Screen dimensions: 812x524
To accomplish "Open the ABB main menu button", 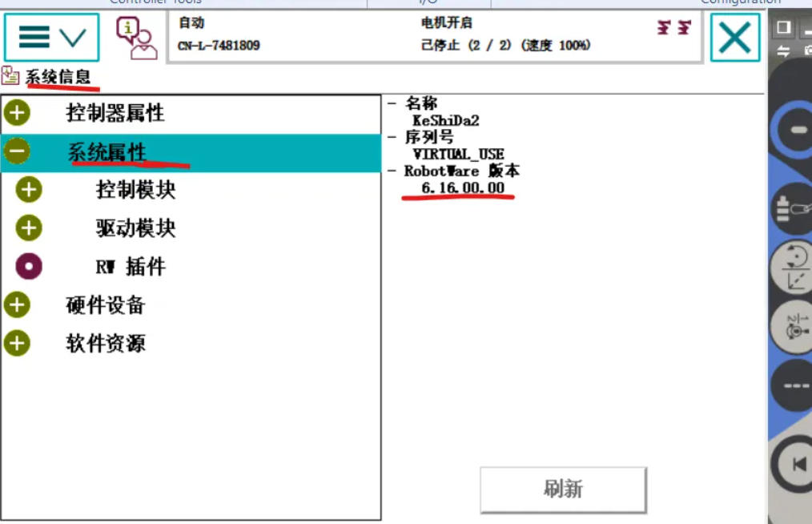I will [51, 37].
